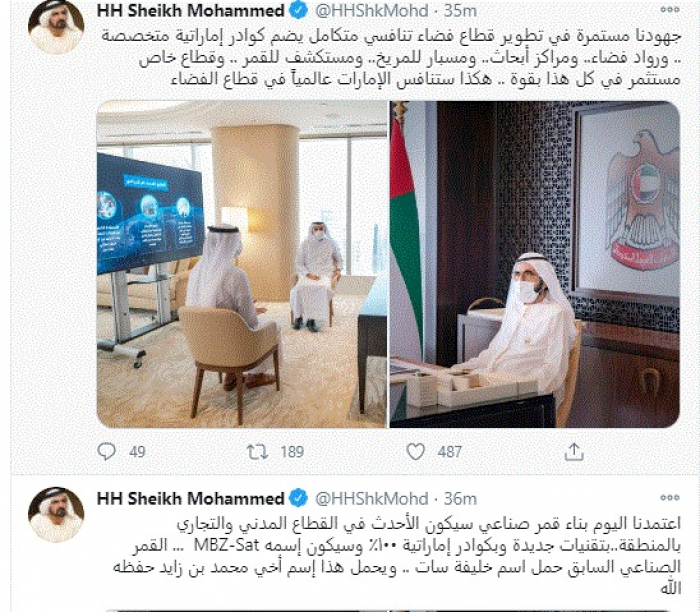Expand the three-dot menu on the first tweet

click(670, 10)
